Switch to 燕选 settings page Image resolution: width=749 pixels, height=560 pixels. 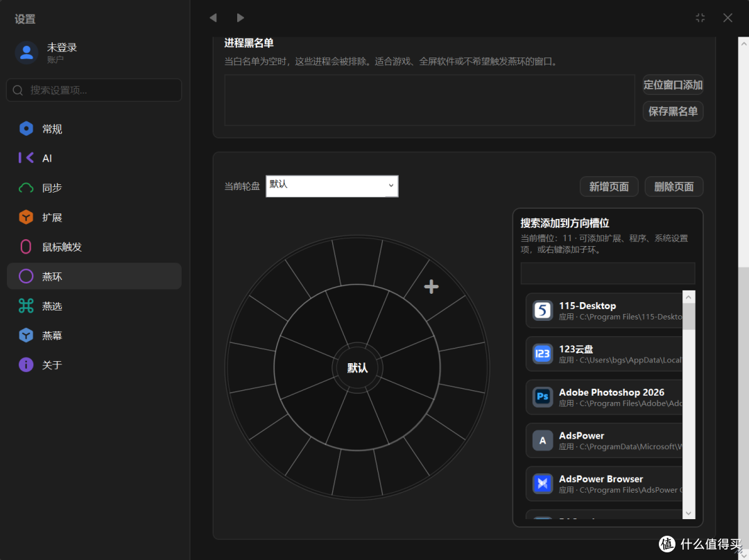coord(94,306)
